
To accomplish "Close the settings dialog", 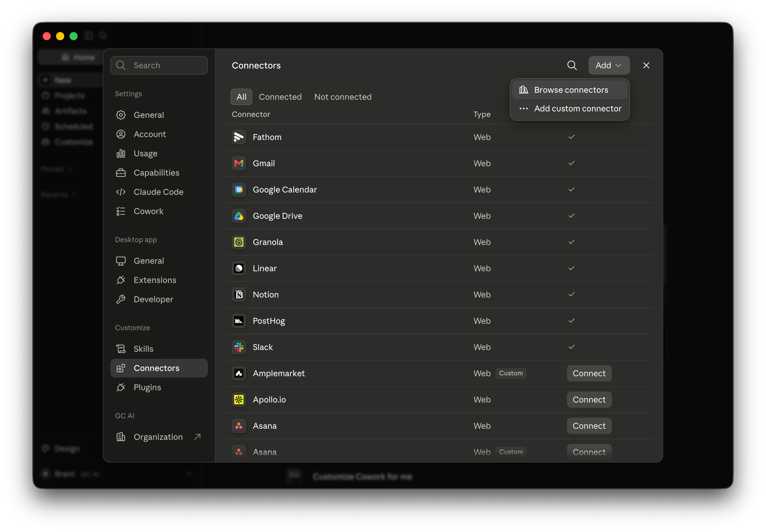I will pos(646,65).
